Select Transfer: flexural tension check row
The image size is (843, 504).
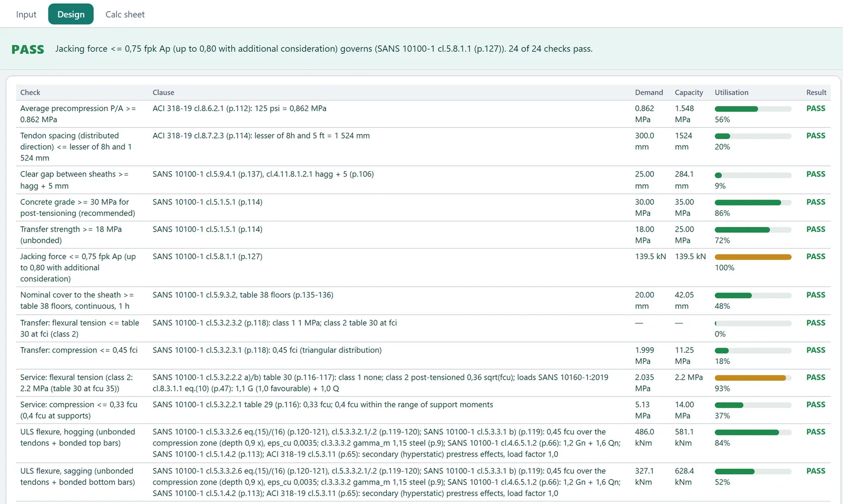80,328
